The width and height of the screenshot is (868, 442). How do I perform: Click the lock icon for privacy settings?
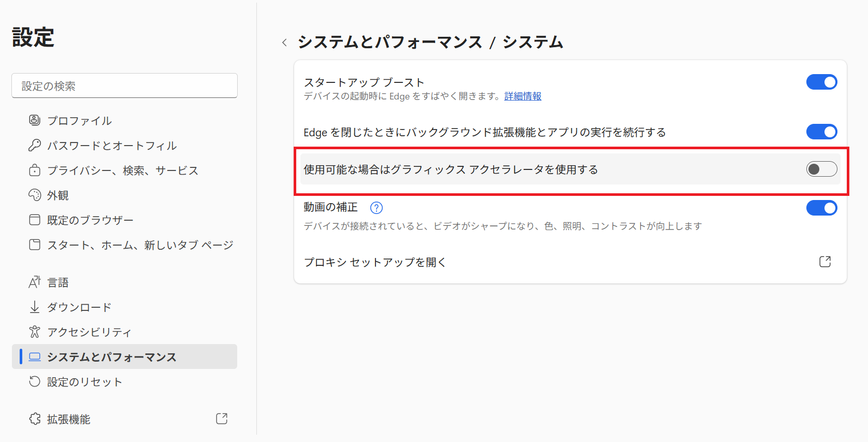coord(35,170)
